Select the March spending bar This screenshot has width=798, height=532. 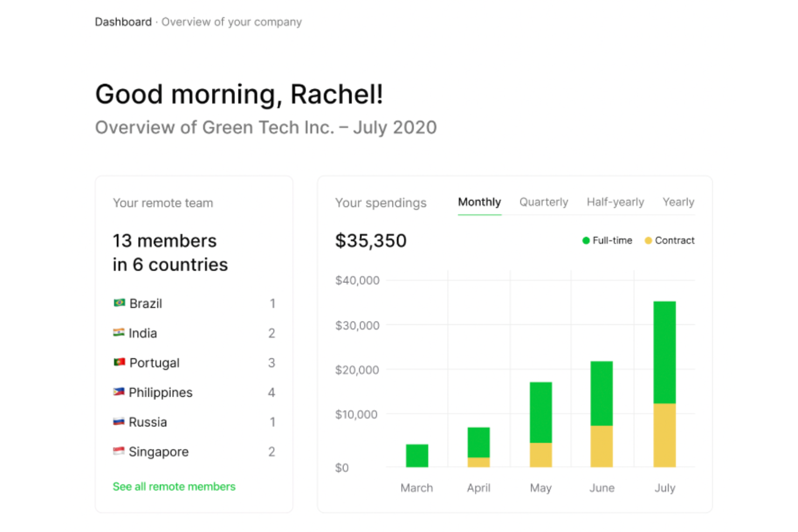tap(417, 455)
